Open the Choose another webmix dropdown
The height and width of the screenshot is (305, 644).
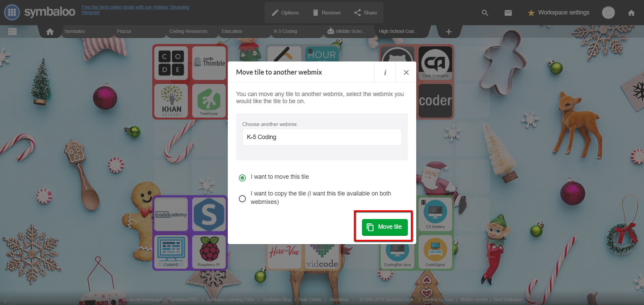click(x=322, y=137)
